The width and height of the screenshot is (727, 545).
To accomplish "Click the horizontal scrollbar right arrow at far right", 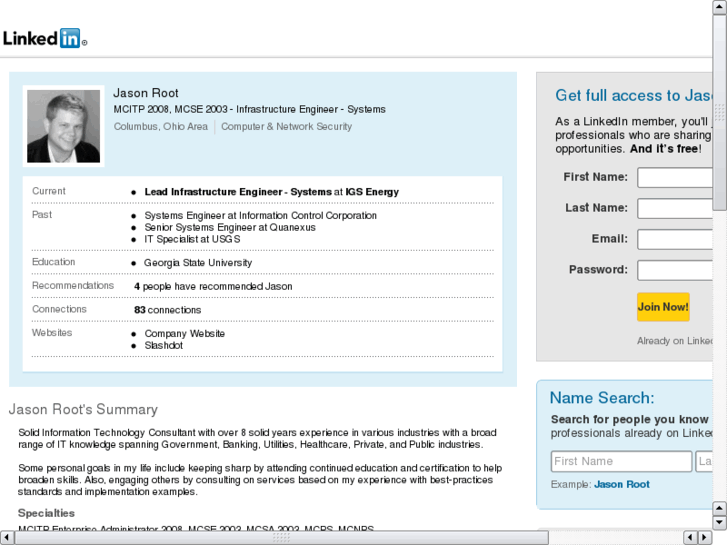I will (705, 538).
